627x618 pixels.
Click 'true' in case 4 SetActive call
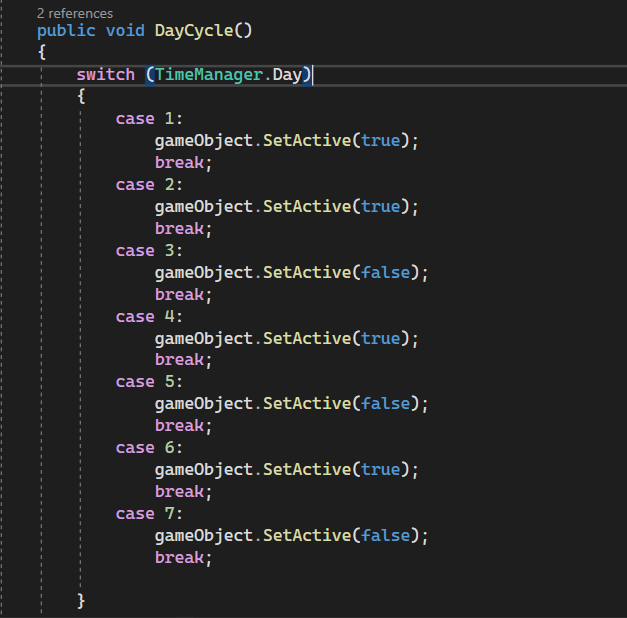pyautogui.click(x=381, y=339)
